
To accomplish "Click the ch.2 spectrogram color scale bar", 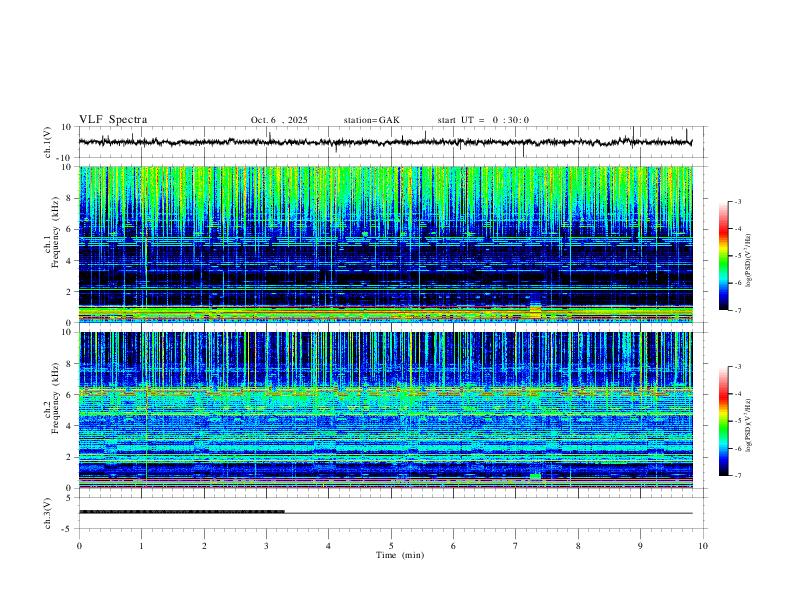I will tap(724, 421).
